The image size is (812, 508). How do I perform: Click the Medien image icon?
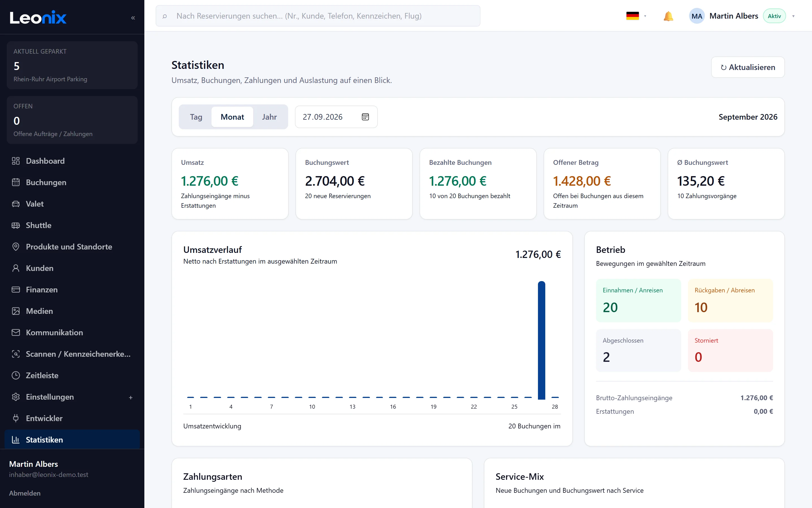pos(16,311)
